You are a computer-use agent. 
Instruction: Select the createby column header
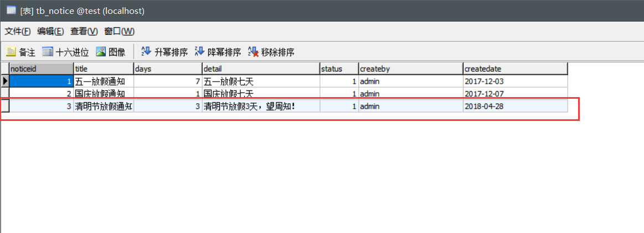(x=410, y=69)
